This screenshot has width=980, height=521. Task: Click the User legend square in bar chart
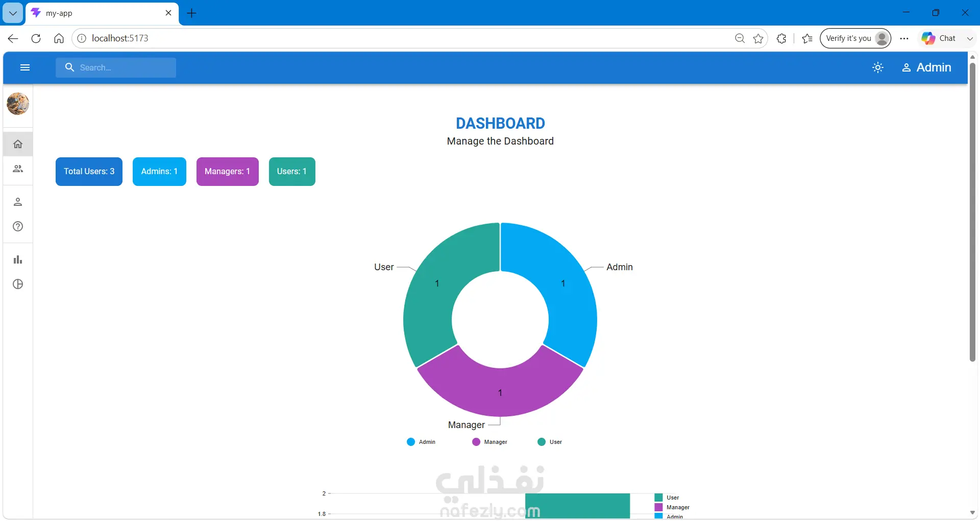658,498
